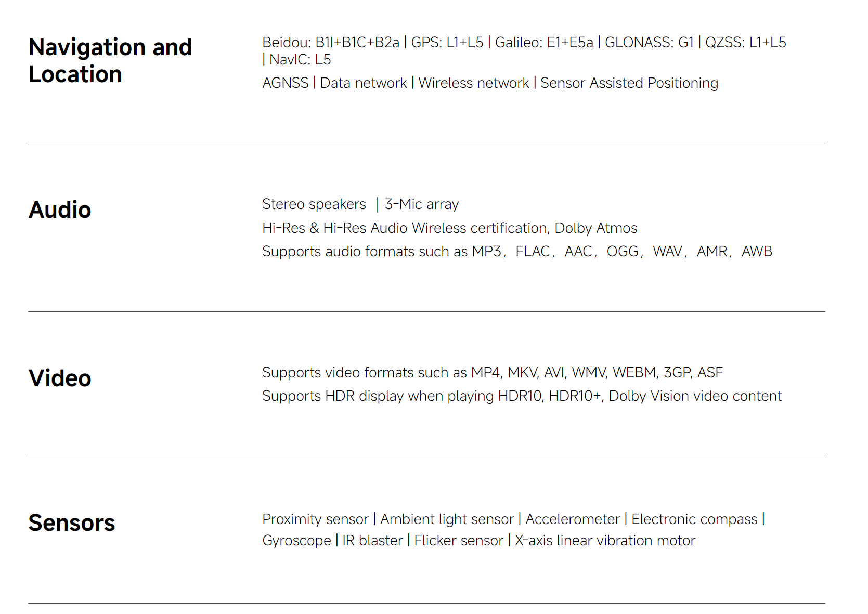Click the Sensors section heading

[72, 523]
